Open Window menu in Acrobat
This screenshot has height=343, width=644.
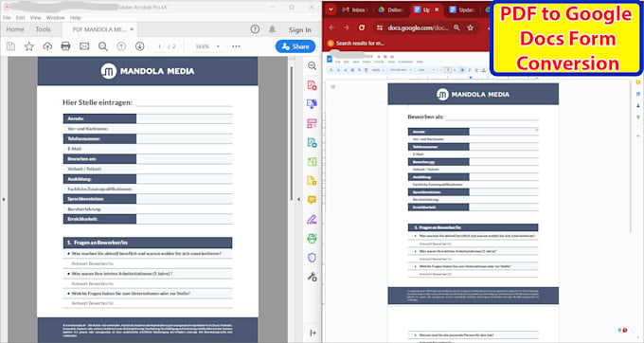56,18
